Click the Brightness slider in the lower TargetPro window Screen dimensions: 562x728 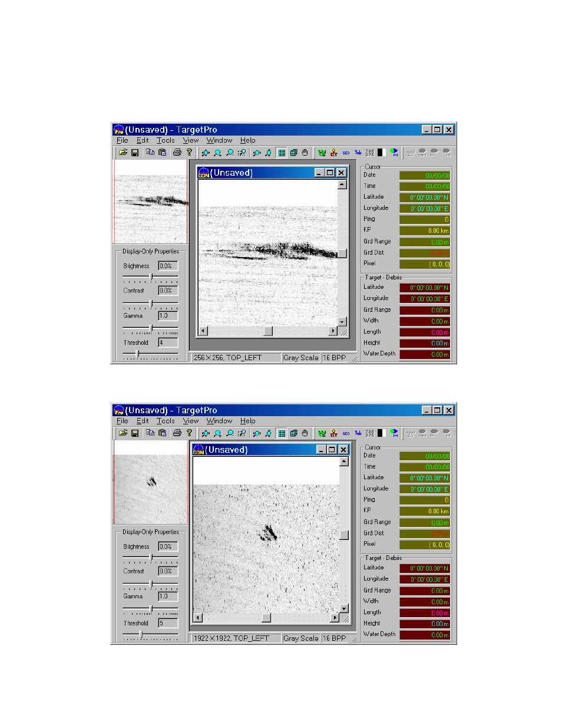click(150, 558)
